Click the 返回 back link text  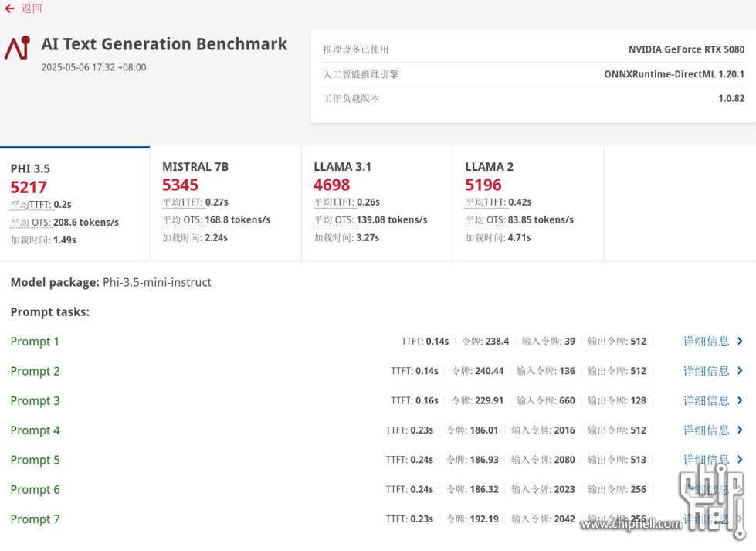click(32, 9)
